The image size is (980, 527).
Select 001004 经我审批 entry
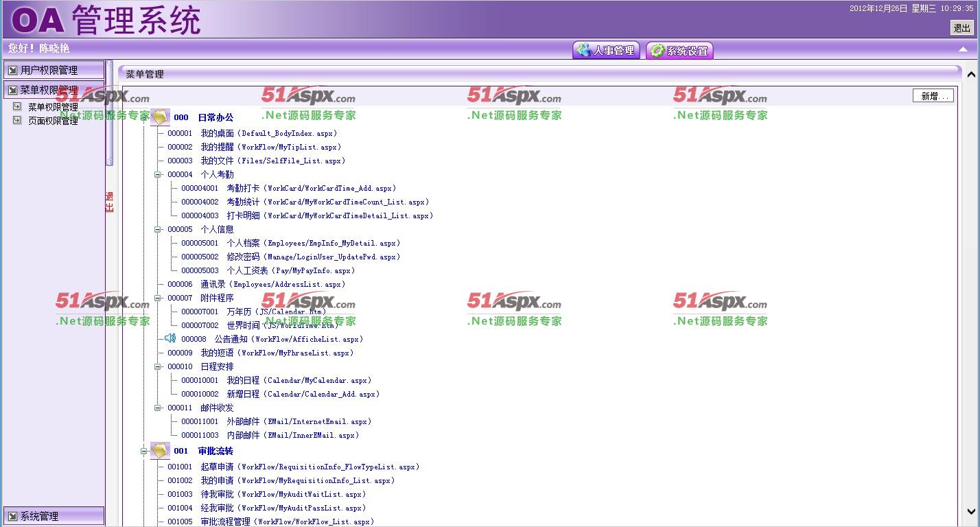(x=267, y=508)
